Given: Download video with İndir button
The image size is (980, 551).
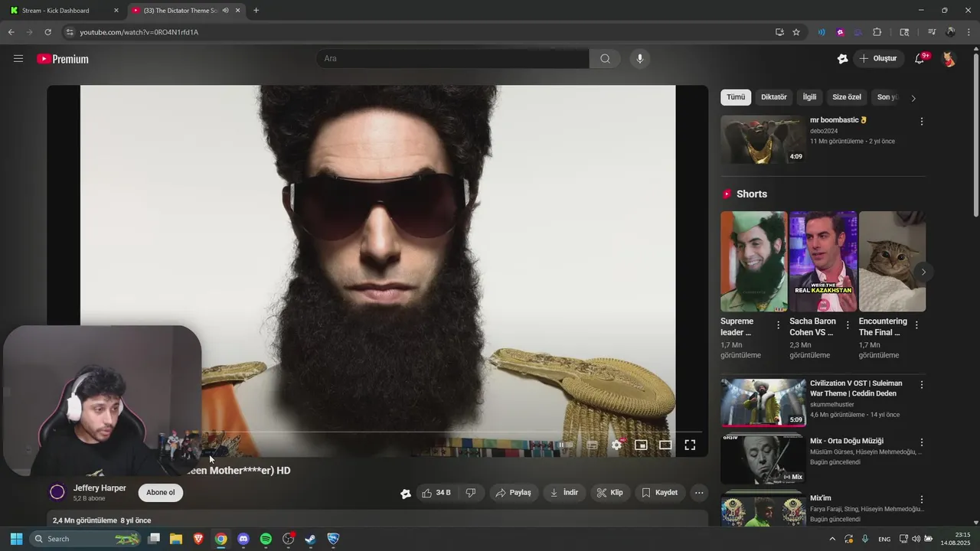Looking at the screenshot, I should (564, 493).
